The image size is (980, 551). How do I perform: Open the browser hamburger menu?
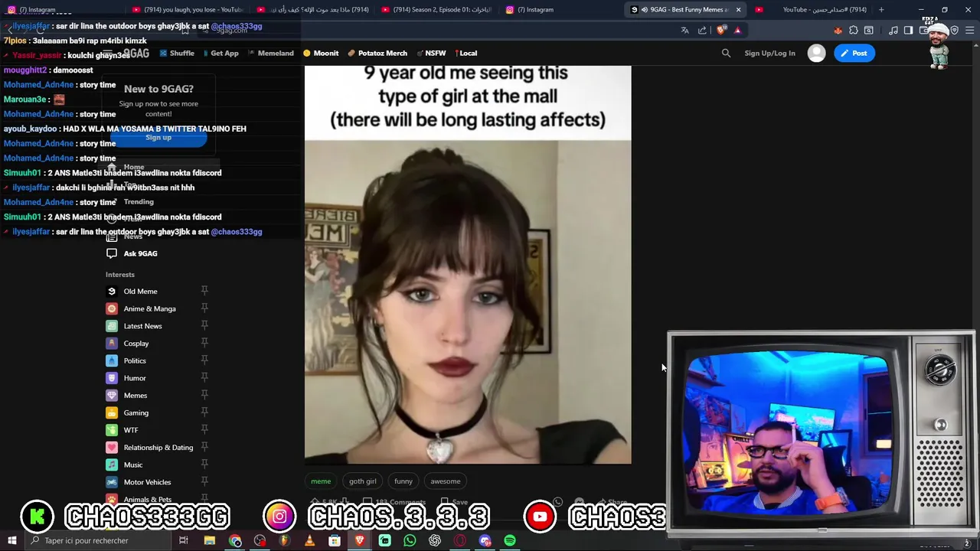pos(970,30)
